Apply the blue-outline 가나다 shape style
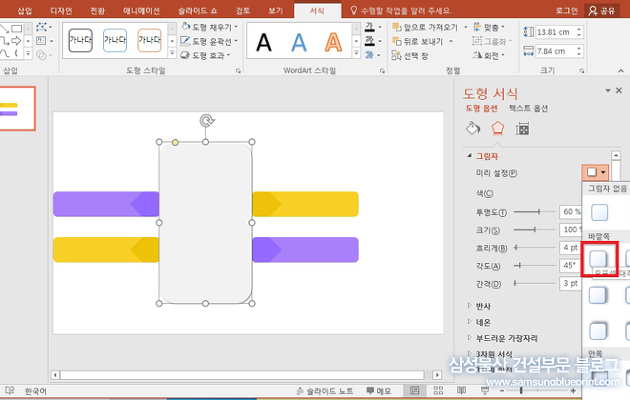The image size is (630, 400). tap(115, 40)
